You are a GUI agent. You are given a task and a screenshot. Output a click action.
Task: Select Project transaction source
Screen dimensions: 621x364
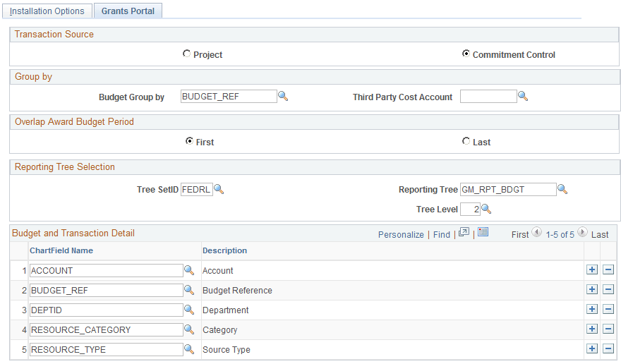(x=186, y=54)
